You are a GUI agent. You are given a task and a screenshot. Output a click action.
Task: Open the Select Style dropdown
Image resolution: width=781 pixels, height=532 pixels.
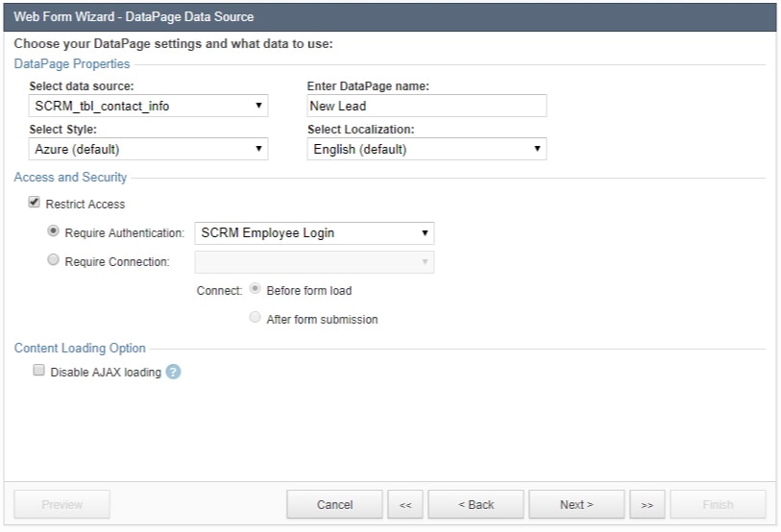[x=149, y=149]
